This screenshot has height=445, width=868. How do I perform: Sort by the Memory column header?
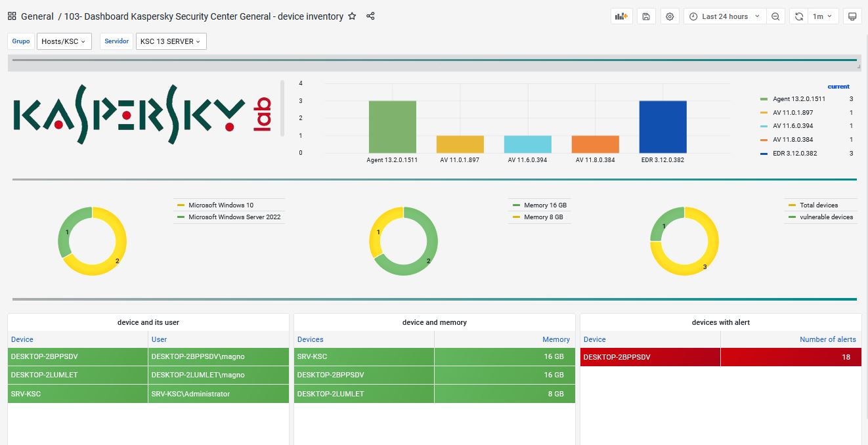[556, 339]
